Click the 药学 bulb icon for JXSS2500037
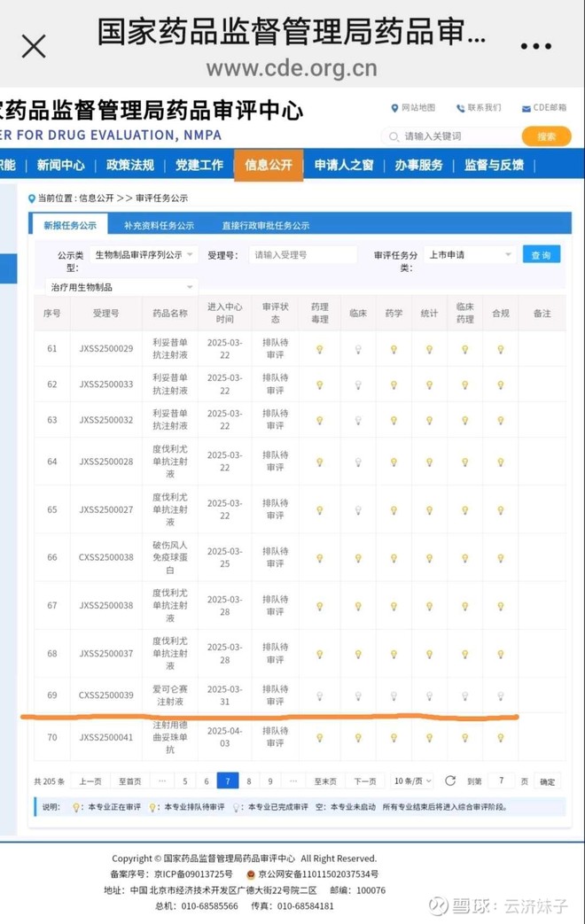 (x=394, y=654)
